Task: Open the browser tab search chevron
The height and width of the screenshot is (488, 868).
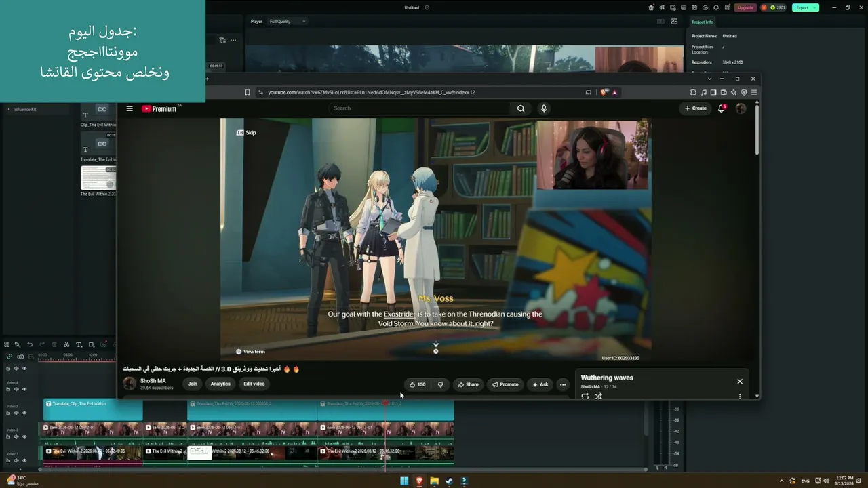Action: tap(709, 79)
